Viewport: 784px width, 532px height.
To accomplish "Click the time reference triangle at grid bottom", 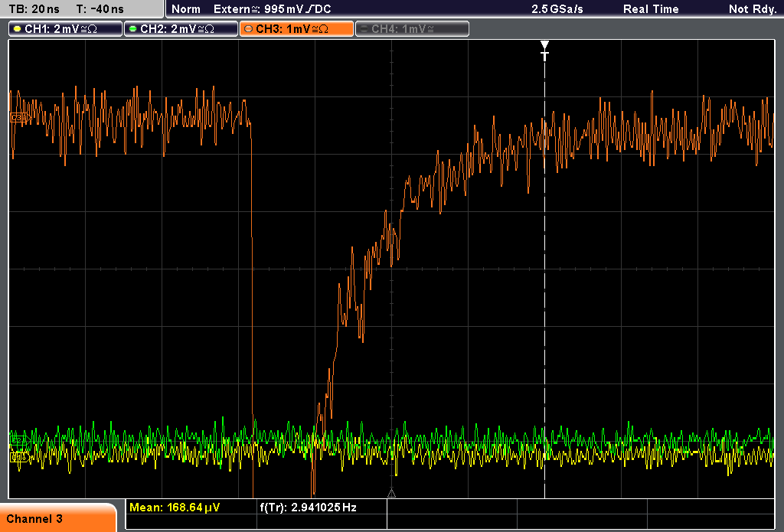I will (x=391, y=494).
